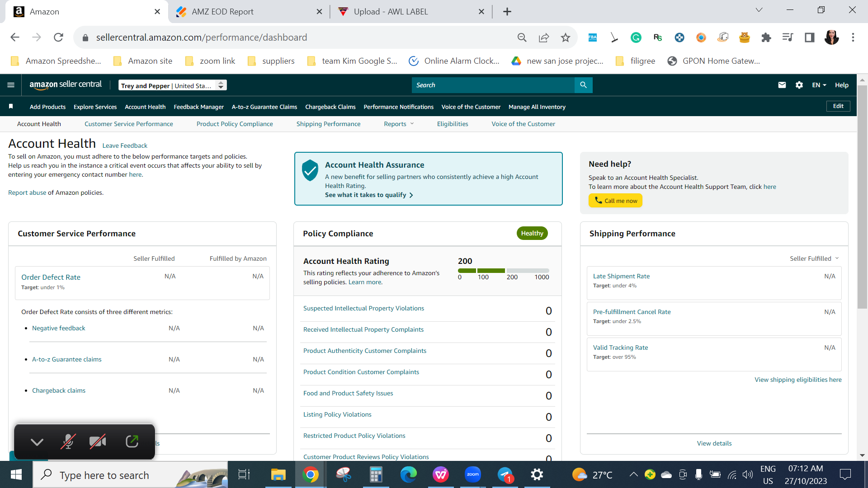The width and height of the screenshot is (868, 488).
Task: Open the Chrome extensions puzzle menu
Action: [766, 38]
